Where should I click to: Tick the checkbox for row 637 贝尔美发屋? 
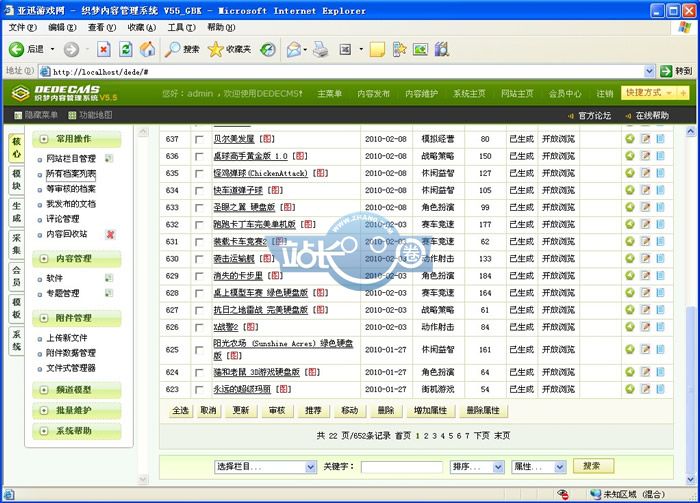(x=199, y=139)
